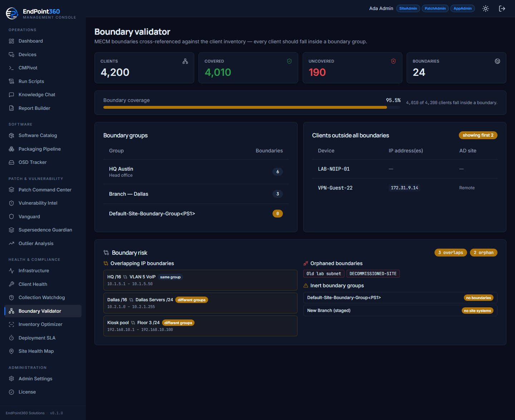Select the Kiosk pool Floor 3 overlap
Viewport: 515px width, 420px height.
coord(200,326)
